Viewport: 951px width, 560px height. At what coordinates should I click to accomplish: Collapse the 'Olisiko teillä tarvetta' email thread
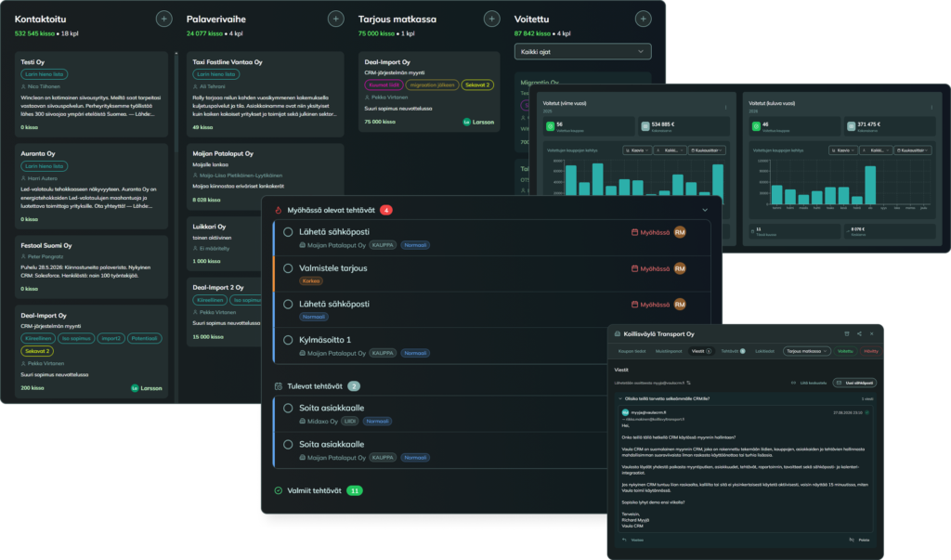tap(619, 399)
